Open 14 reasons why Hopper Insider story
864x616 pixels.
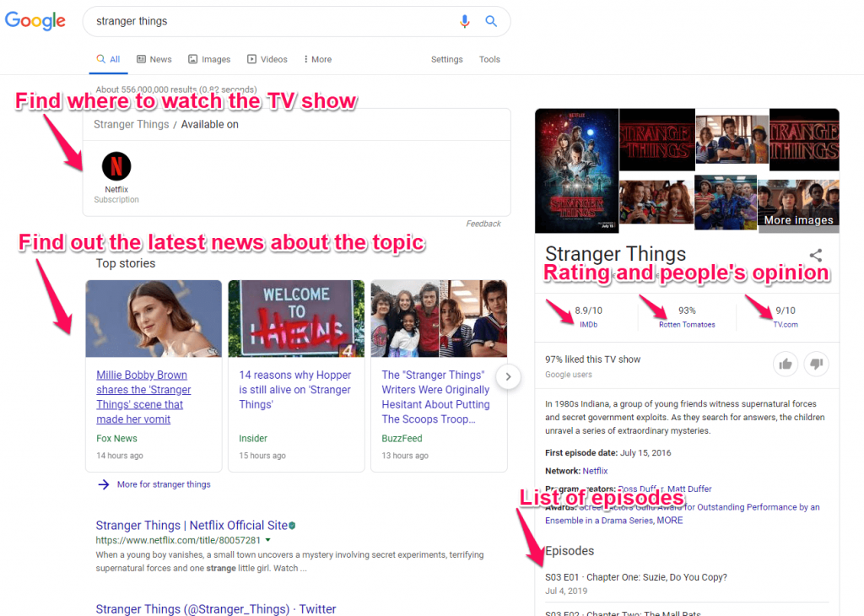[x=294, y=390]
